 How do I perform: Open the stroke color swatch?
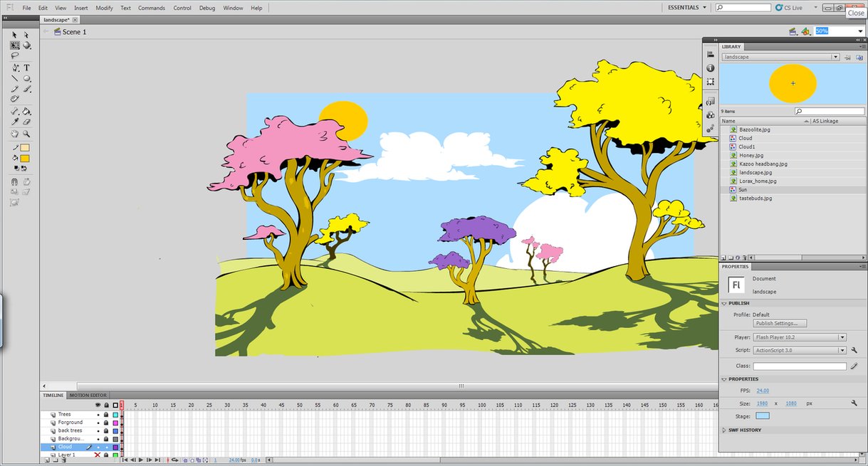click(x=25, y=148)
